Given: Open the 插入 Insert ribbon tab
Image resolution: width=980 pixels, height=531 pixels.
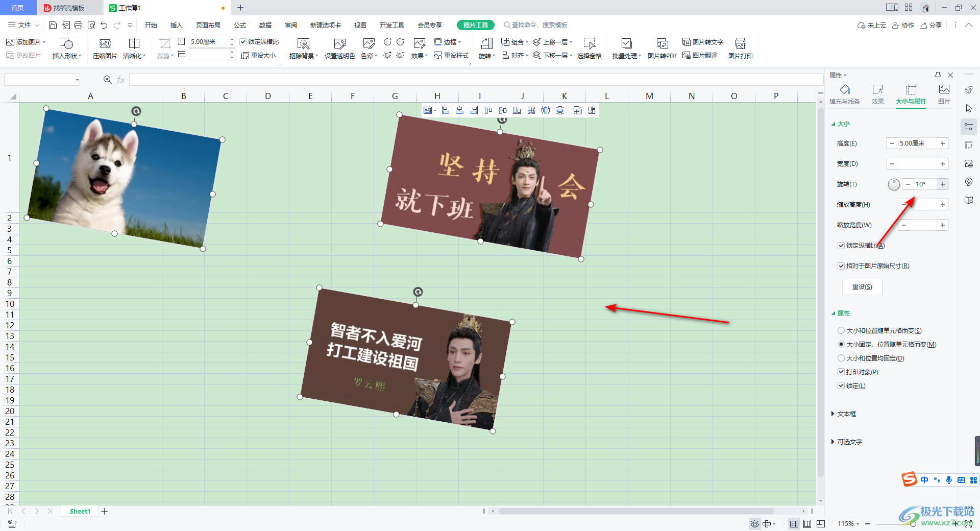Looking at the screenshot, I should (177, 25).
